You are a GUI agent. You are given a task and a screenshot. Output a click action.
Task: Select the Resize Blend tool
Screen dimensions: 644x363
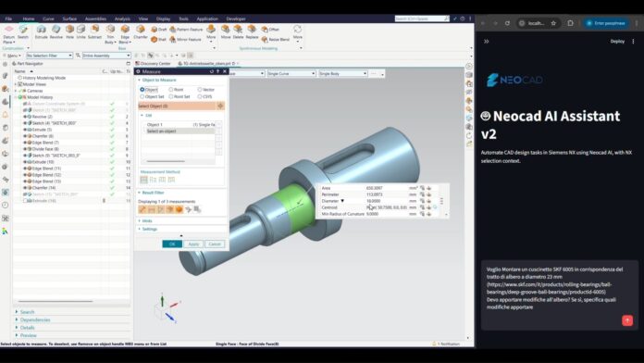[x=275, y=40]
